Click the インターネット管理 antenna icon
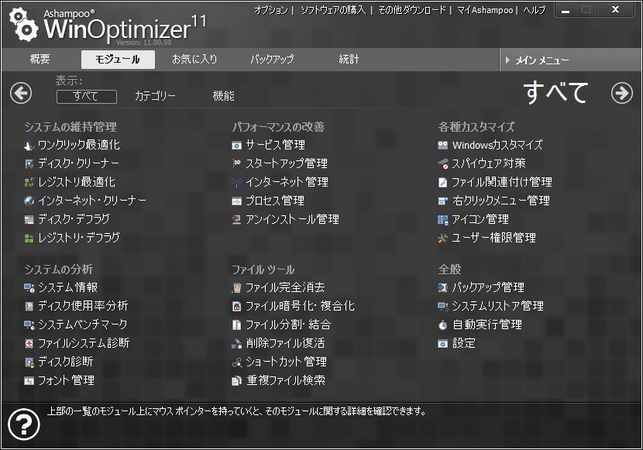 pos(237,182)
